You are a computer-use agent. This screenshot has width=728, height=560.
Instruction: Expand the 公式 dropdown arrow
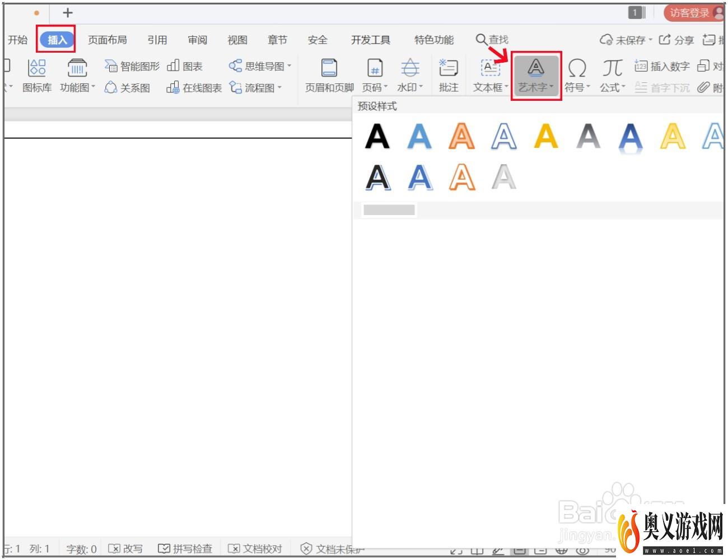623,87
